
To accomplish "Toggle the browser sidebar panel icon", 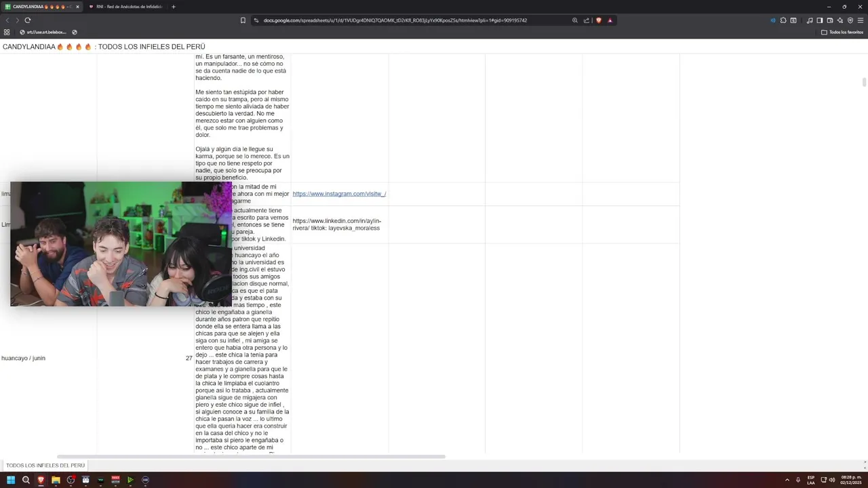I will click(819, 20).
